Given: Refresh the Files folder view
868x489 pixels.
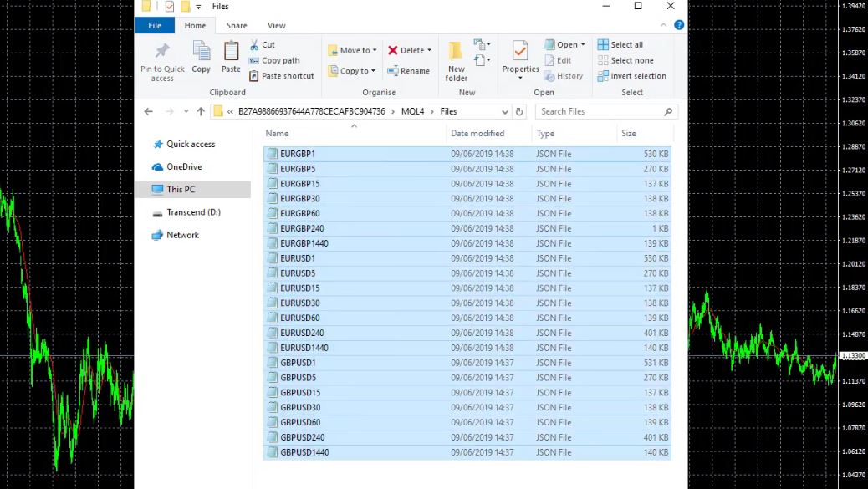Looking at the screenshot, I should 519,111.
